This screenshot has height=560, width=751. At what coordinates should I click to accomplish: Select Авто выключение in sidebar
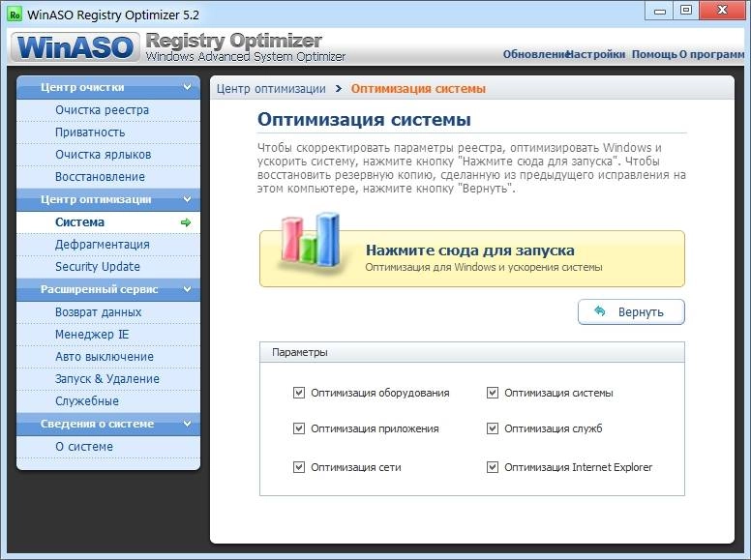(x=108, y=357)
